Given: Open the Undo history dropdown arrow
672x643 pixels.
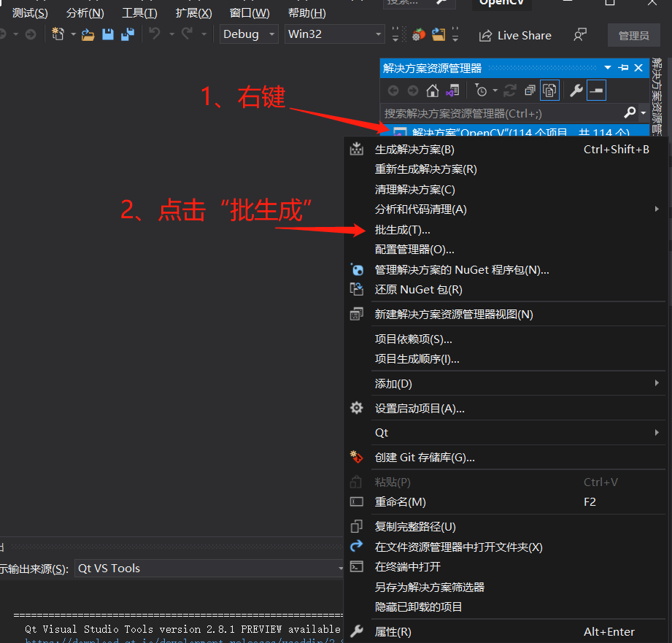Looking at the screenshot, I should click(x=171, y=34).
